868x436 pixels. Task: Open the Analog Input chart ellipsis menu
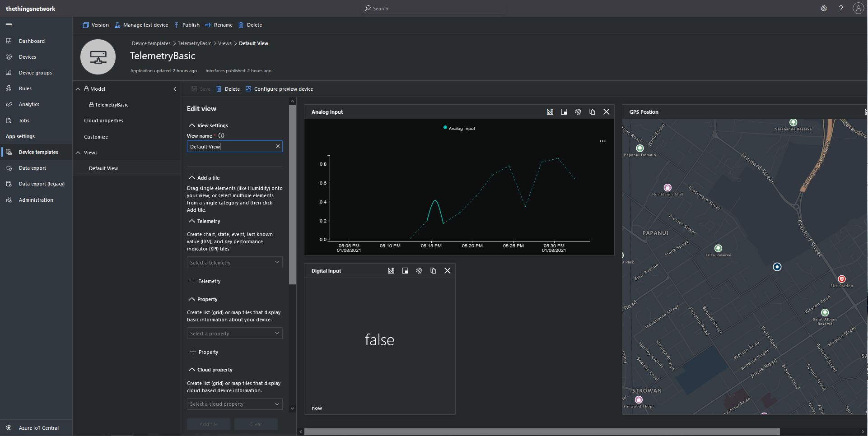[x=602, y=141]
